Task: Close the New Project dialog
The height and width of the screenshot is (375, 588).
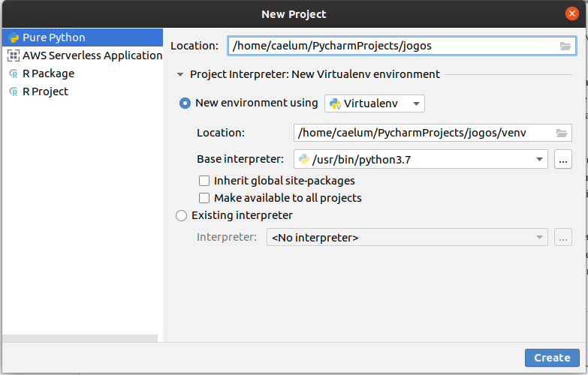Action: pos(572,13)
